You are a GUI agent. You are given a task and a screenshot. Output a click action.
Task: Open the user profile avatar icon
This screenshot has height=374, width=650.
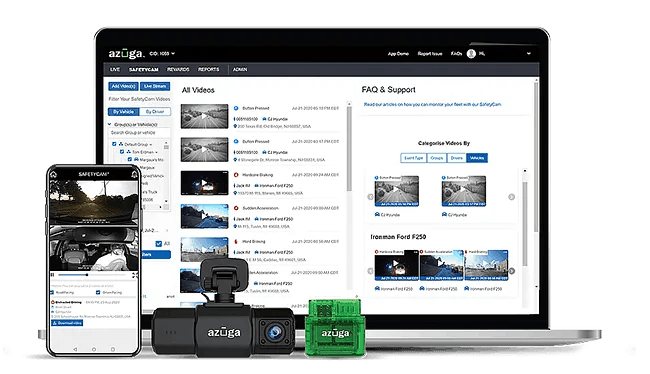pyautogui.click(x=471, y=53)
